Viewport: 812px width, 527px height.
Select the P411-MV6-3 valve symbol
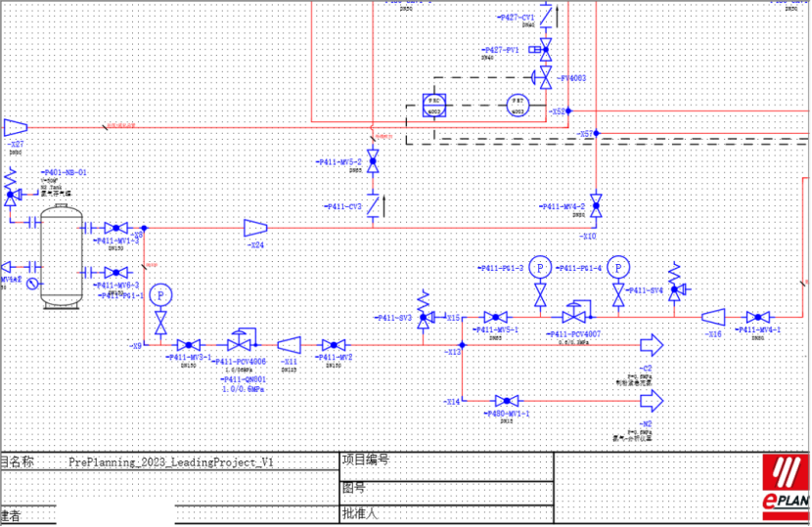(116, 273)
